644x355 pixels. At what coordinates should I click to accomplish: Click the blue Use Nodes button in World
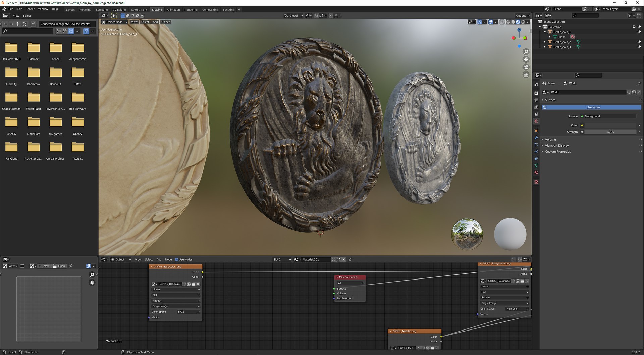pos(592,107)
